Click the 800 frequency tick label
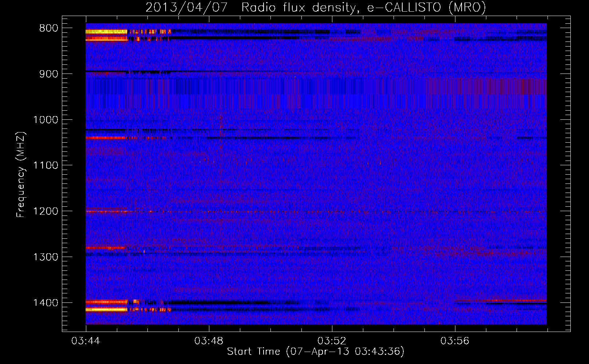 coord(49,28)
